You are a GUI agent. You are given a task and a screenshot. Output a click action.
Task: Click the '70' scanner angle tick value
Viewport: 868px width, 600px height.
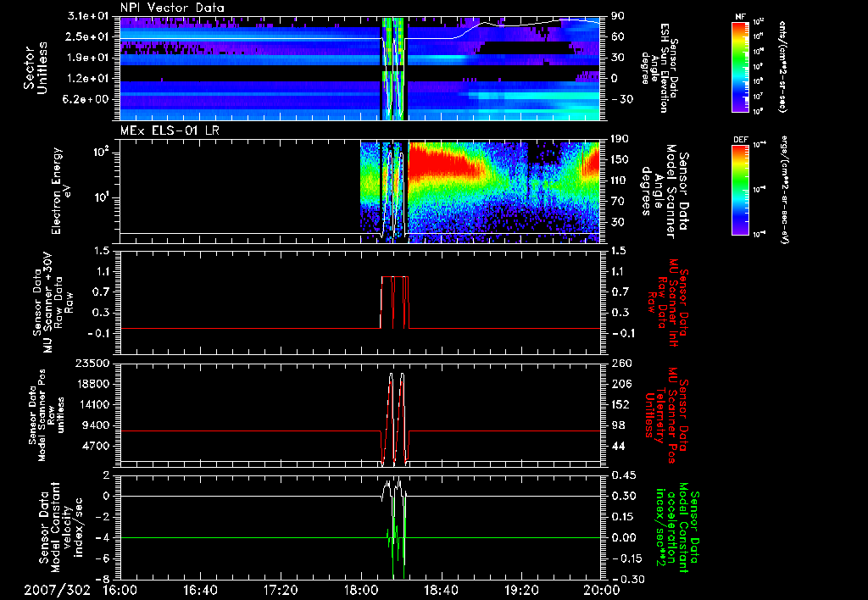pos(618,202)
